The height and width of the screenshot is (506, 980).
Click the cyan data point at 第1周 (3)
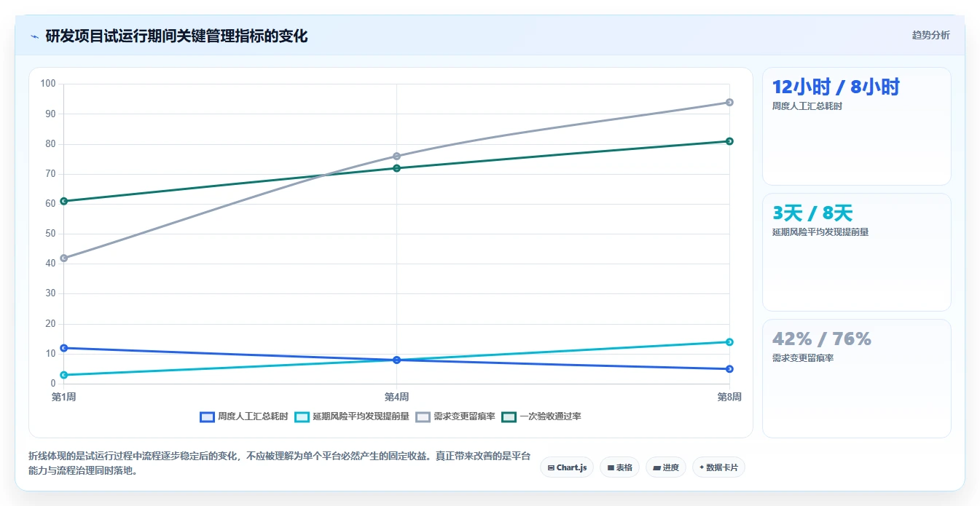(x=64, y=375)
